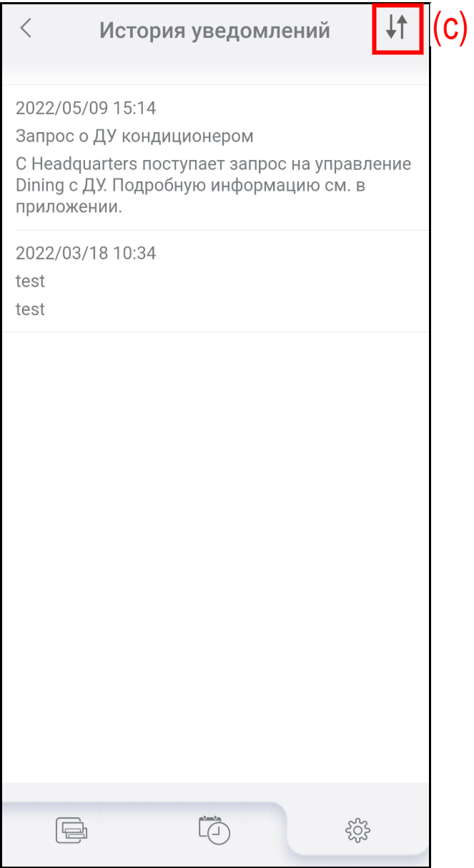The image size is (474, 868).
Task: Tap the back arrow in header
Action: coord(26,29)
